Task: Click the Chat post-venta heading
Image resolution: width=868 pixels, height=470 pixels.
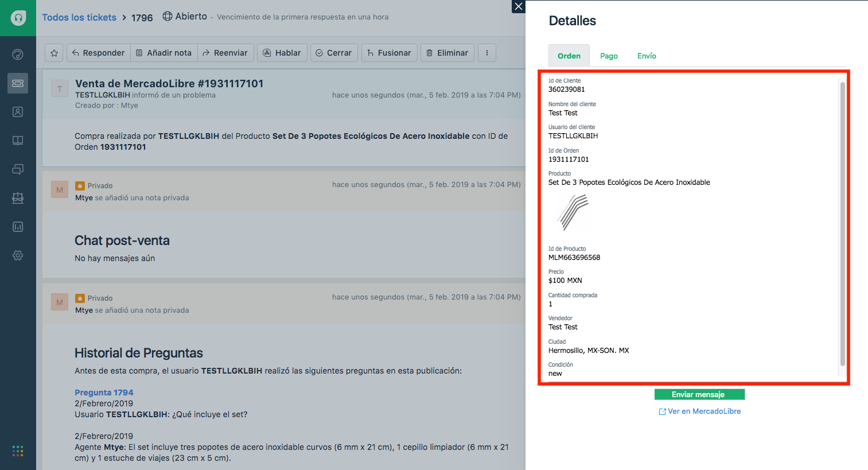Action: 122,240
